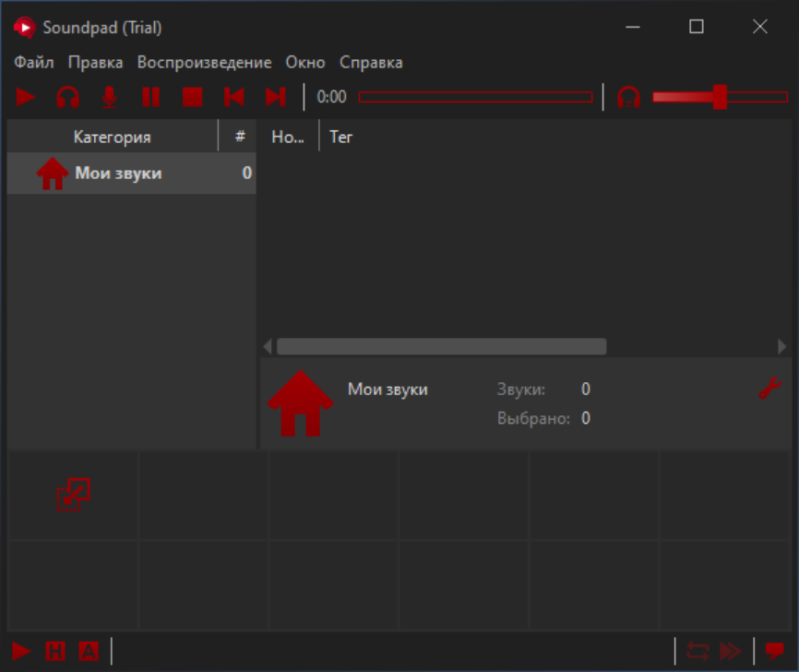Click the Но... column header
799x672 pixels.
[290, 136]
